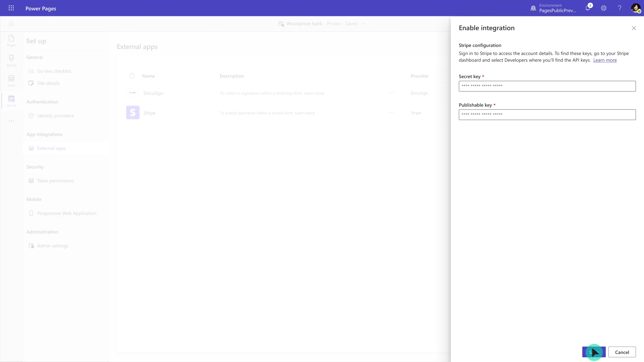This screenshot has width=644, height=362.
Task: Open the Data workspace icon
Action: (11, 80)
